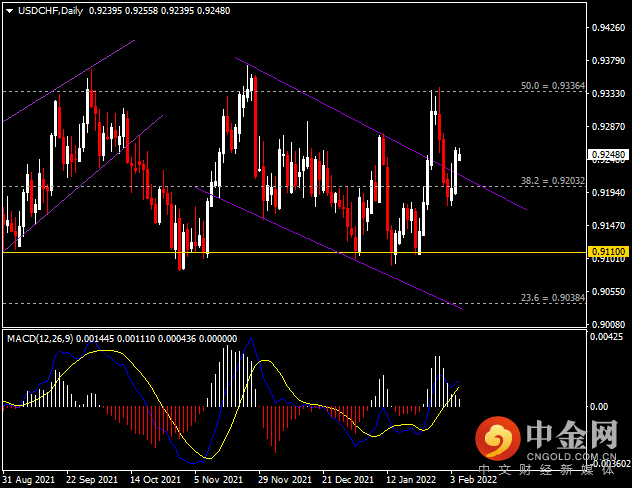Click the 0.91940 price axis value
Screen dimensions: 632x488
pyautogui.click(x=608, y=193)
